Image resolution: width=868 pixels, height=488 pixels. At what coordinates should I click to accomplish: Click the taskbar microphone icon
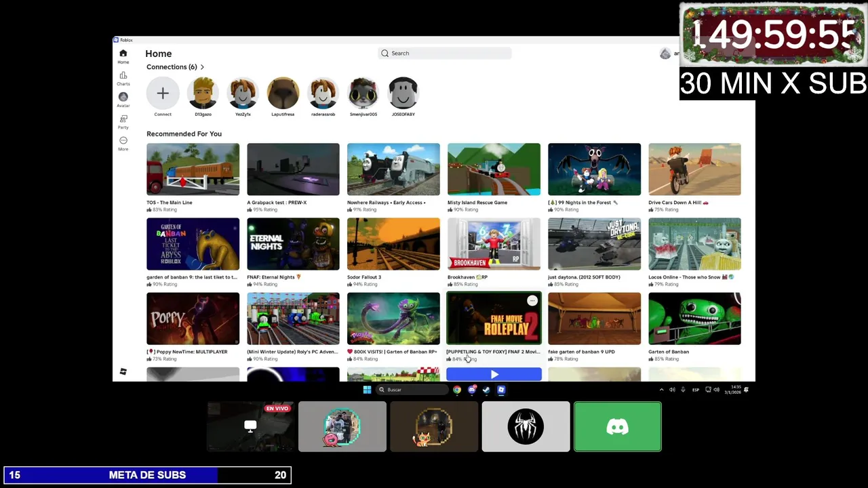pyautogui.click(x=683, y=390)
